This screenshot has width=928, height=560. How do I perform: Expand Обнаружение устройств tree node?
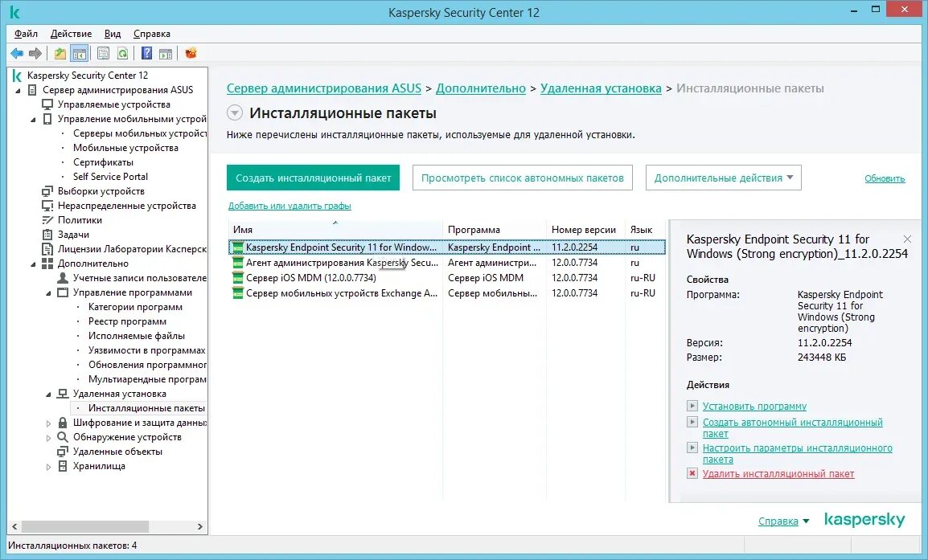coord(48,438)
